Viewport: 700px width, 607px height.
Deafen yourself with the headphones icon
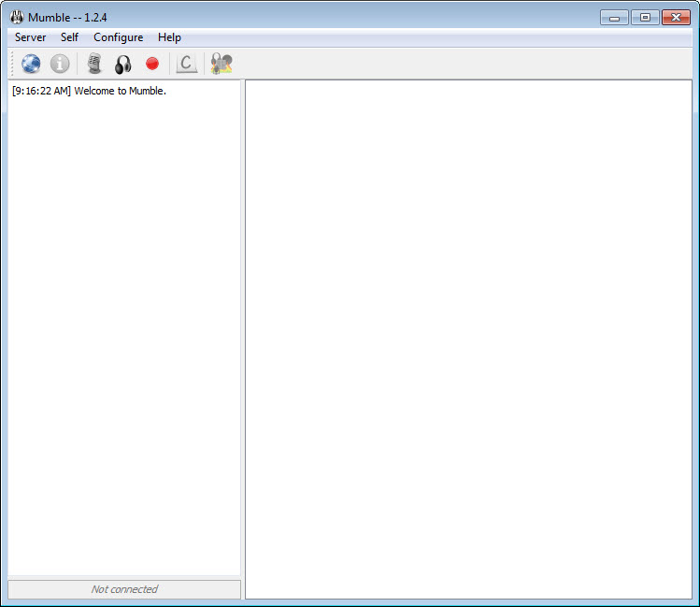coord(123,64)
